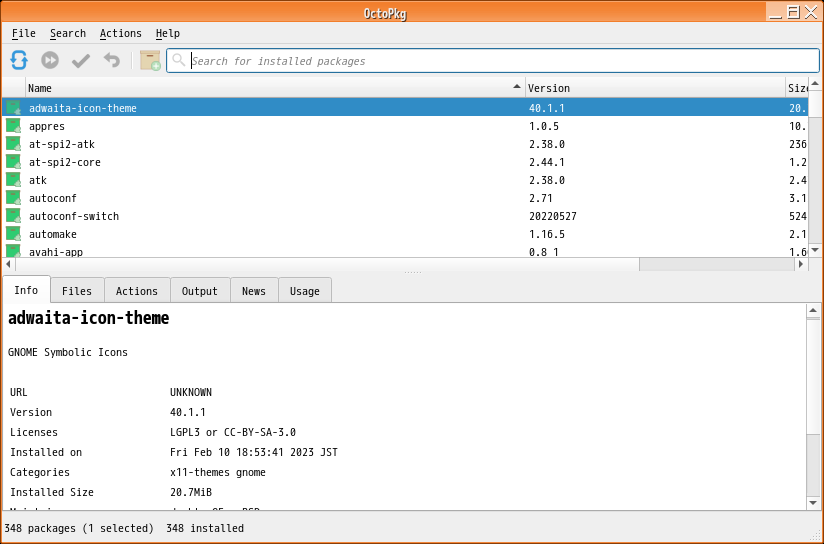
Task: Select the autoconf-switch package row
Action: [405, 216]
